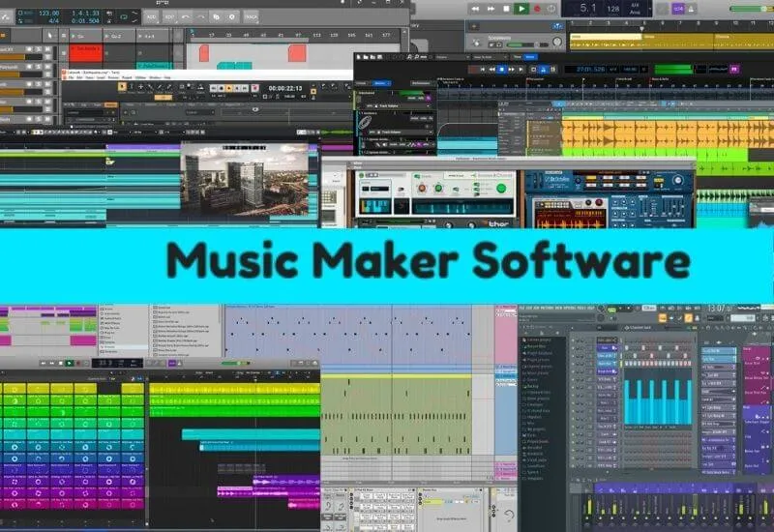Click Stop in the top-right GarageBand transport
Screen dimensions: 774x532
tap(506, 9)
